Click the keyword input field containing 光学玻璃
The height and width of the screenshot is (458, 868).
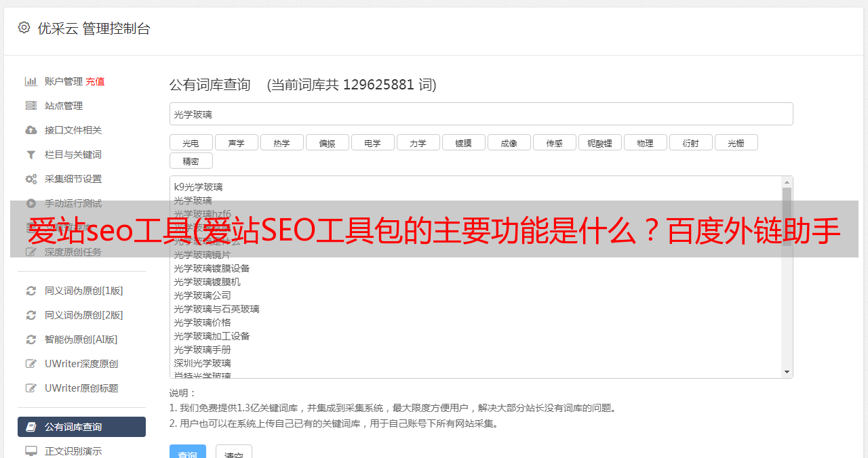click(481, 114)
